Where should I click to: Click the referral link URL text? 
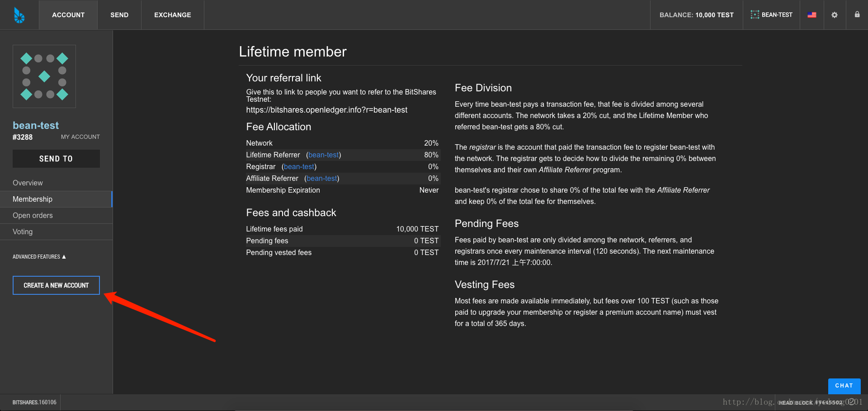326,110
